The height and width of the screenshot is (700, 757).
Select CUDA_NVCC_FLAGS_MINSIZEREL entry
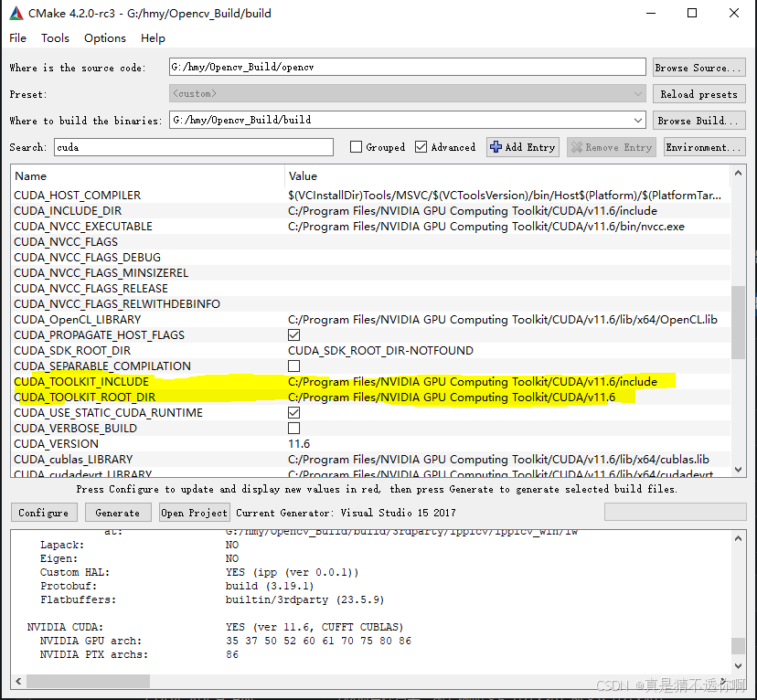click(101, 273)
